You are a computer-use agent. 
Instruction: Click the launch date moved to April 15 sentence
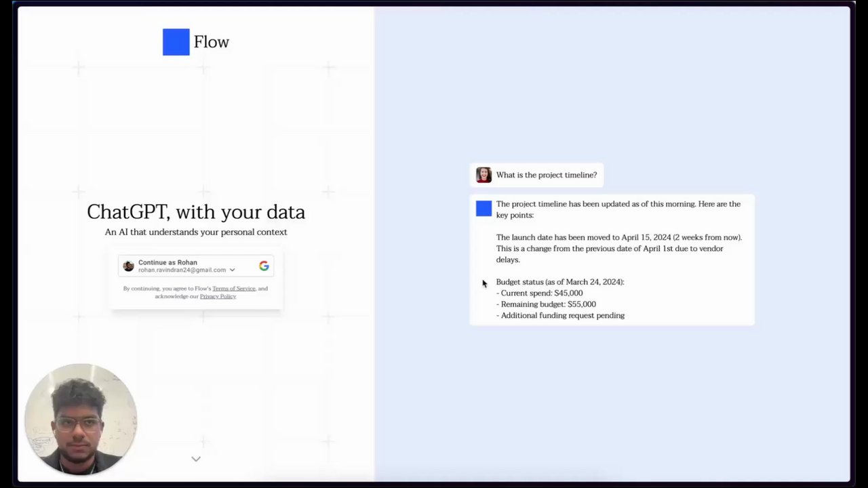[x=619, y=237]
